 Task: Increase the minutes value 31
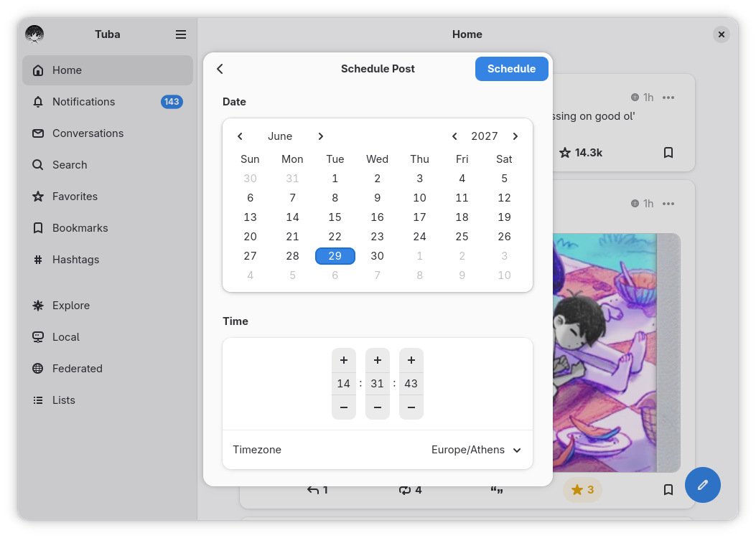pyautogui.click(x=378, y=360)
